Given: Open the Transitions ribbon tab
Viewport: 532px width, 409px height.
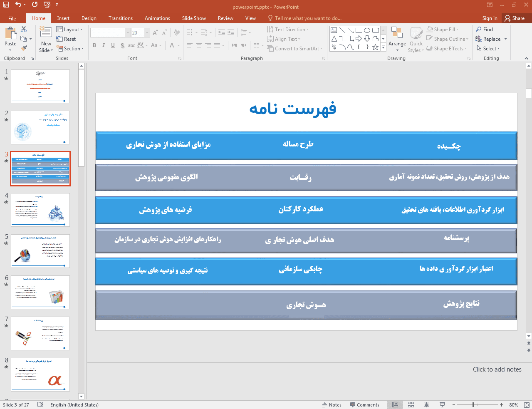Looking at the screenshot, I should click(x=121, y=18).
